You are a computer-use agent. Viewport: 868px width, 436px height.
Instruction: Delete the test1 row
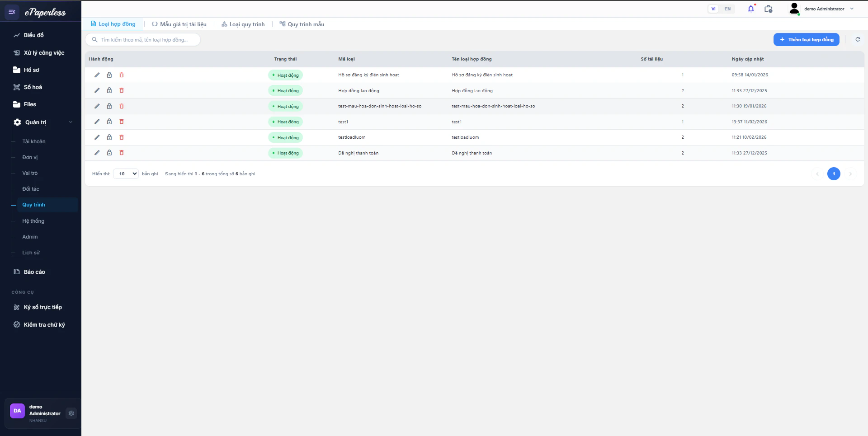click(x=122, y=122)
